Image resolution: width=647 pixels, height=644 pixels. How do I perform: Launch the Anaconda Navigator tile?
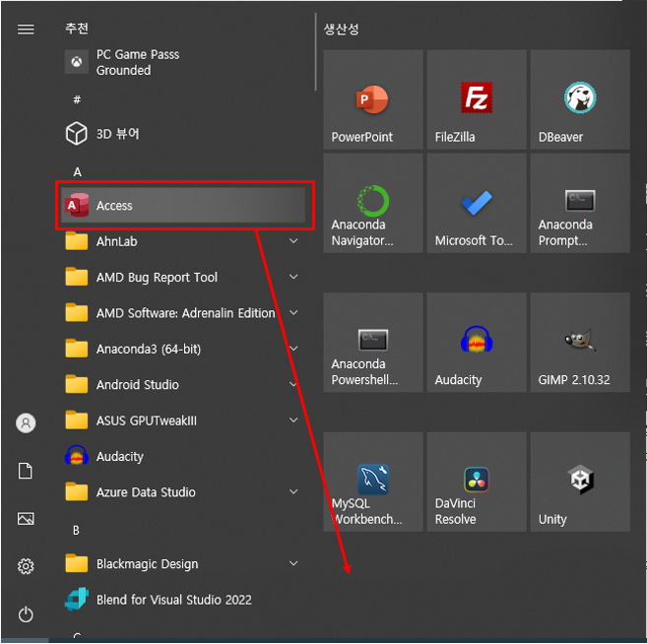coord(372,203)
